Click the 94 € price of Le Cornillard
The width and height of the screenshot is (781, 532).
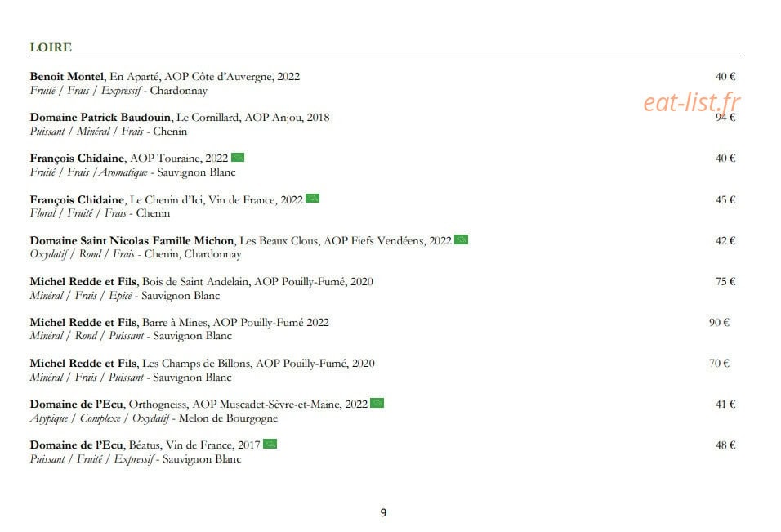725,118
